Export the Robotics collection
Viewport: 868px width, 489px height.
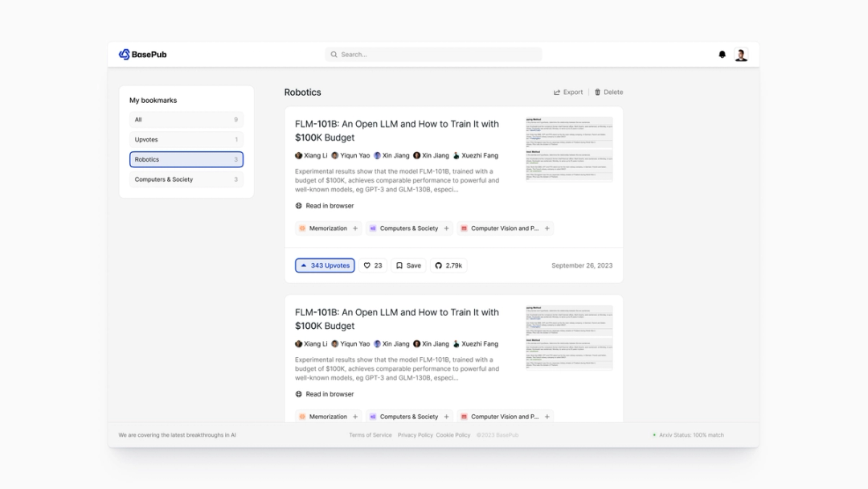tap(568, 92)
